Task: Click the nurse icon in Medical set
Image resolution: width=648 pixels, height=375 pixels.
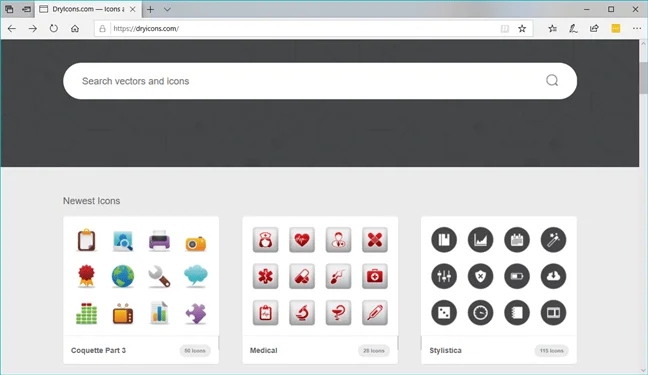Action: point(265,240)
